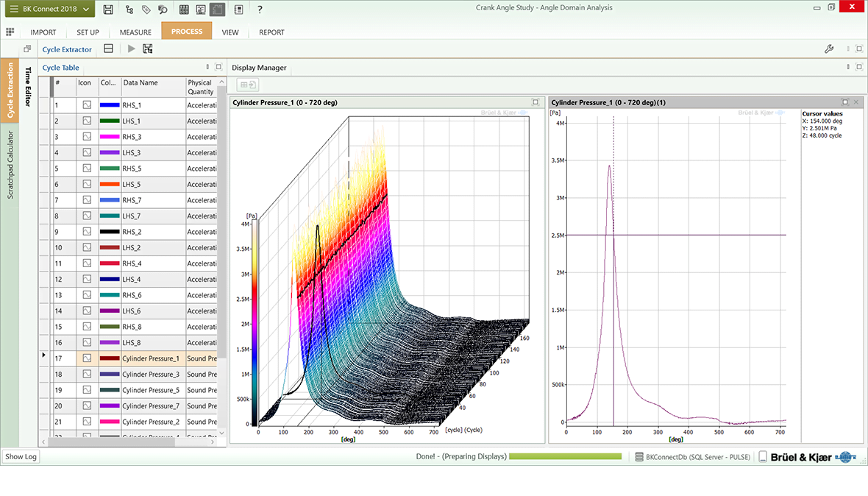Open the BK Connect 2018 dropdown menu

click(49, 10)
